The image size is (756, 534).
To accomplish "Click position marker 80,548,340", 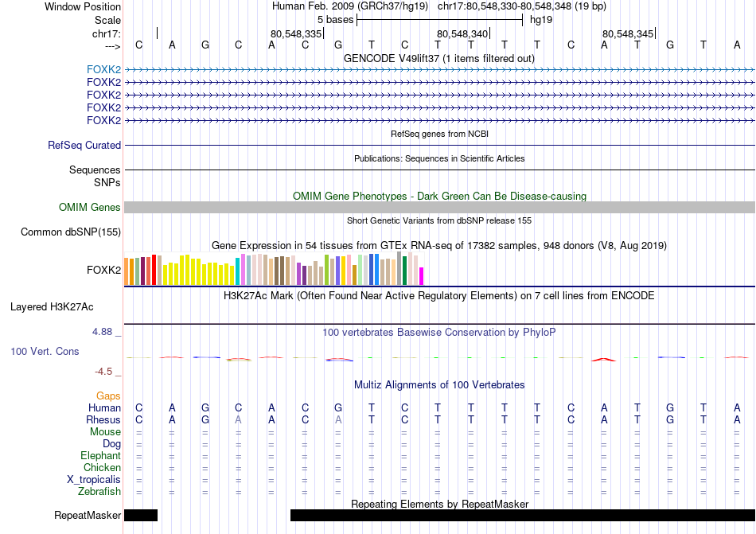I will [462, 33].
